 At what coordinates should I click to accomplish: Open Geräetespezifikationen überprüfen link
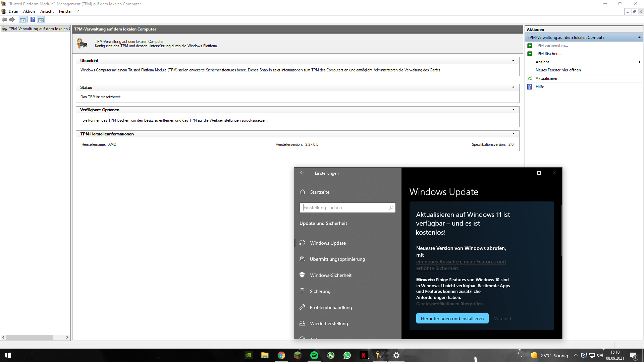coord(449,304)
